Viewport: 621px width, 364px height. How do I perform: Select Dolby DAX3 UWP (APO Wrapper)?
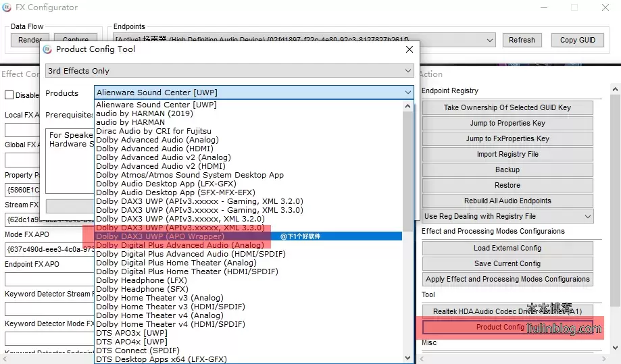(159, 237)
